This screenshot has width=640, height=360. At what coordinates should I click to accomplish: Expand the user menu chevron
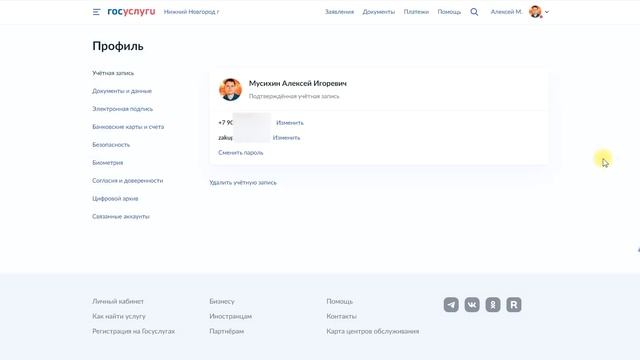coord(547,12)
